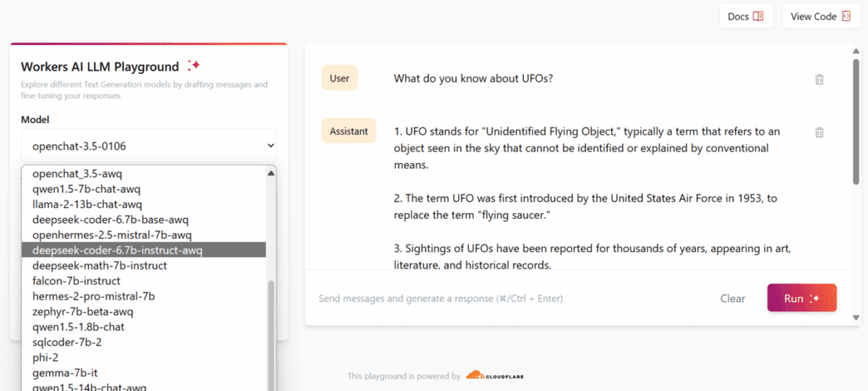The width and height of the screenshot is (868, 391).
Task: Choose llama-2-13b-chat-awq model
Action: [x=143, y=204]
